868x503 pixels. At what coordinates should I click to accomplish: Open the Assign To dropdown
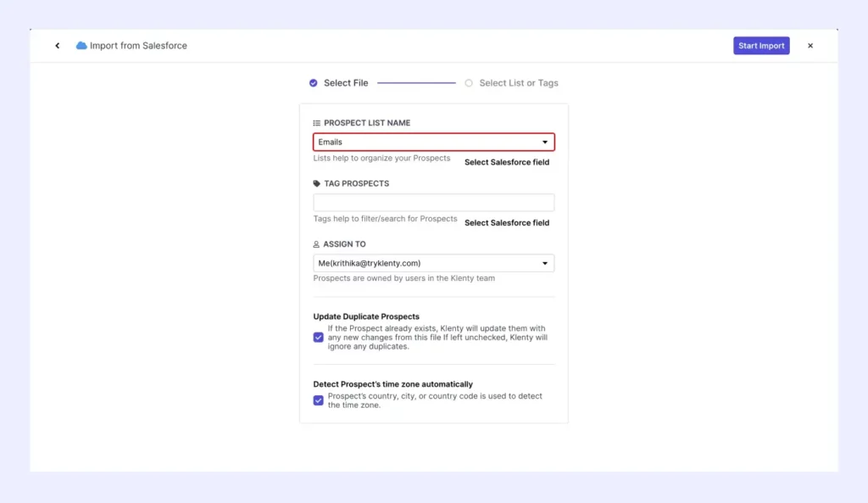pyautogui.click(x=433, y=263)
